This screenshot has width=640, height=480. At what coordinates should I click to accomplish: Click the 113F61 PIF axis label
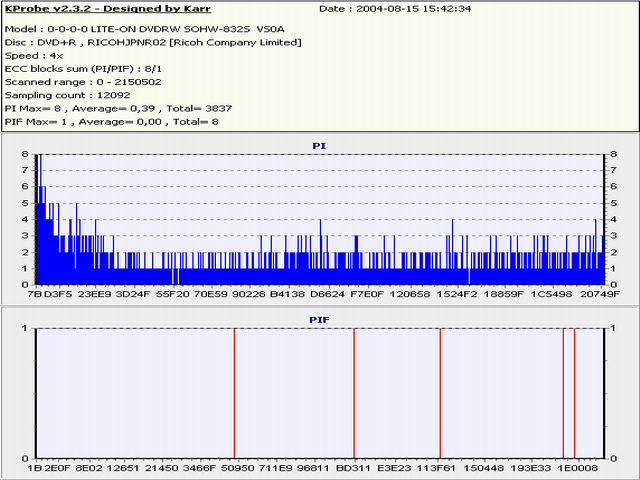click(437, 468)
